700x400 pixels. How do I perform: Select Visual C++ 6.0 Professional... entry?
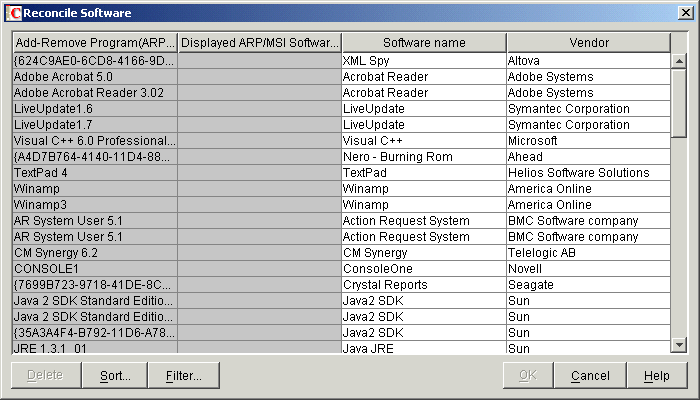[95, 141]
